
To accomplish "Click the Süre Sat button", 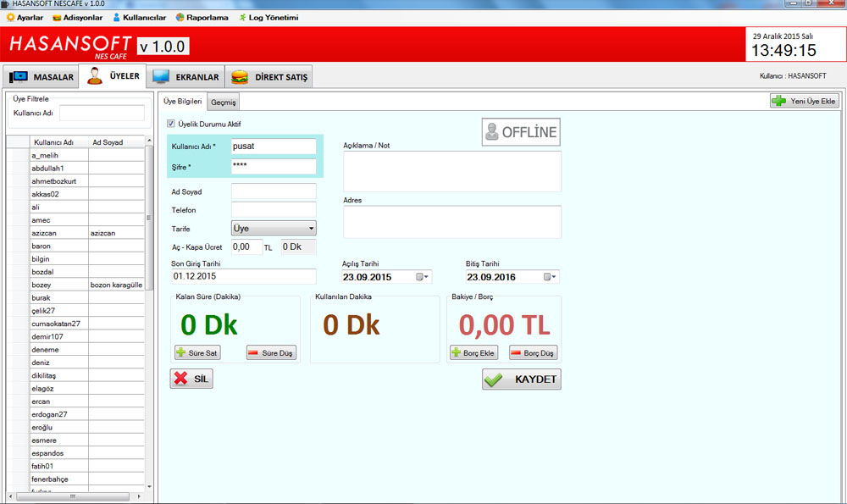I will pos(197,352).
